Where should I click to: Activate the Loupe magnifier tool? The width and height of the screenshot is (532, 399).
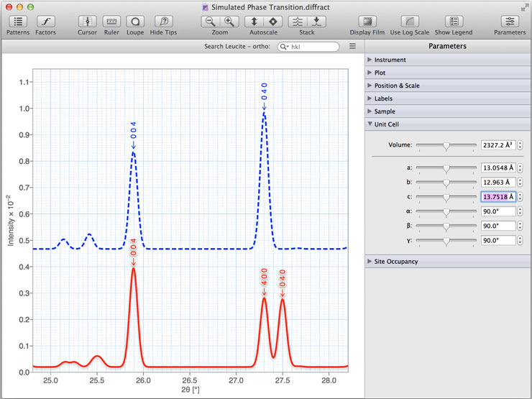pos(135,22)
